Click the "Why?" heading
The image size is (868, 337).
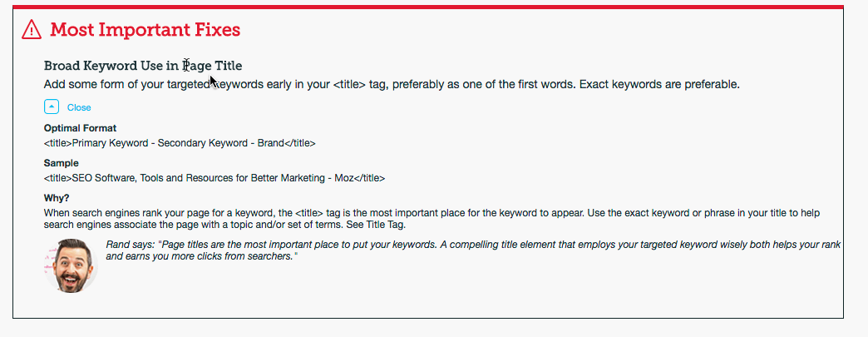tap(57, 198)
